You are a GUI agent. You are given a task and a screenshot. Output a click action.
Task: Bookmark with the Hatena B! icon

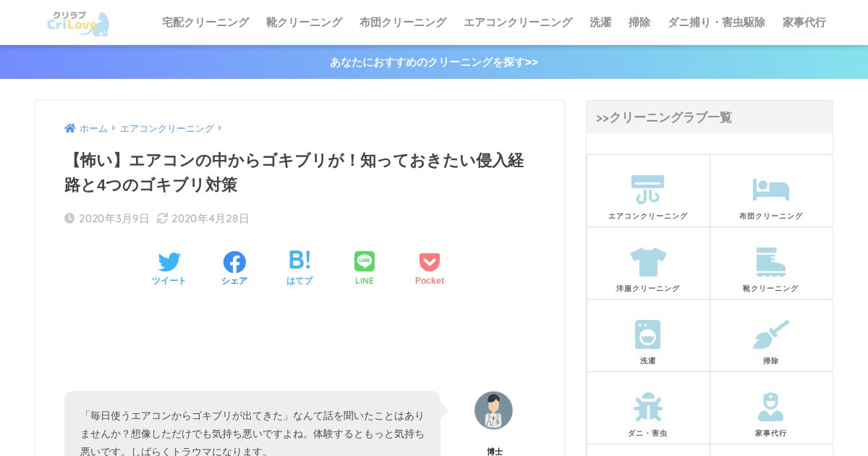299,261
